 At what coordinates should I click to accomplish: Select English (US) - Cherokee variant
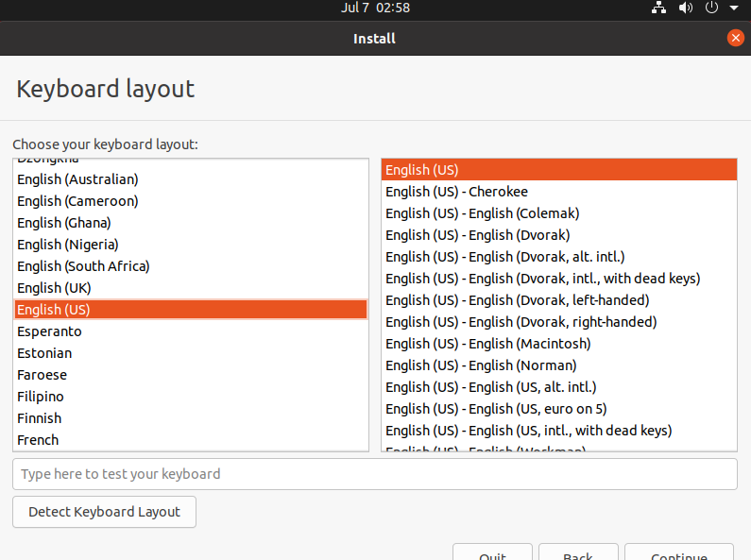click(x=456, y=192)
